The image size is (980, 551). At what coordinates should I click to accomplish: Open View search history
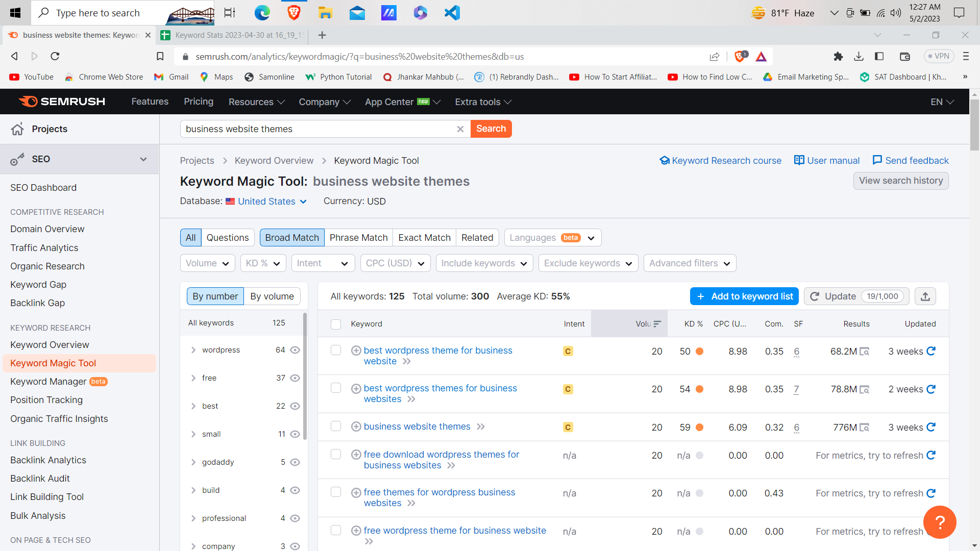click(901, 181)
